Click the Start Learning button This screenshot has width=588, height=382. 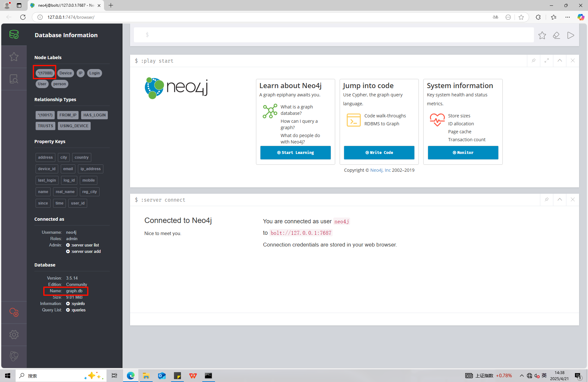295,153
